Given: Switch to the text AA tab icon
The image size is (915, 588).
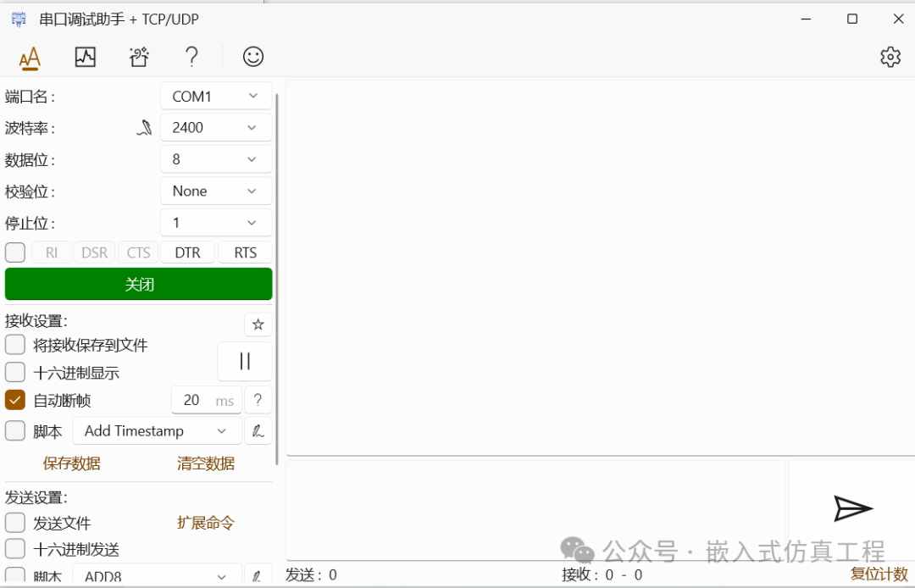Looking at the screenshot, I should pos(29,58).
